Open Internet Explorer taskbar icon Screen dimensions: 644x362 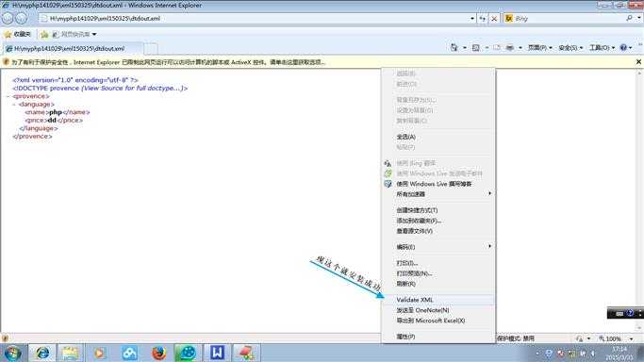point(41,353)
